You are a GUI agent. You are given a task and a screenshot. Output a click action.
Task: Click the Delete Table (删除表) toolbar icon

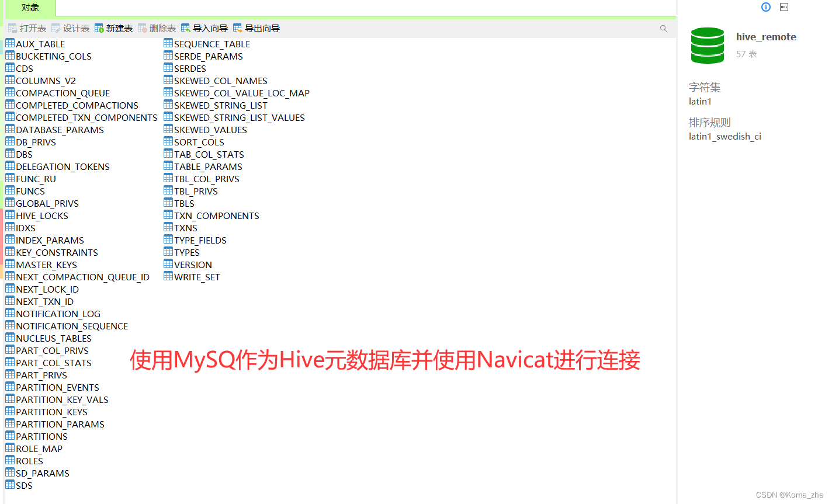coord(142,28)
